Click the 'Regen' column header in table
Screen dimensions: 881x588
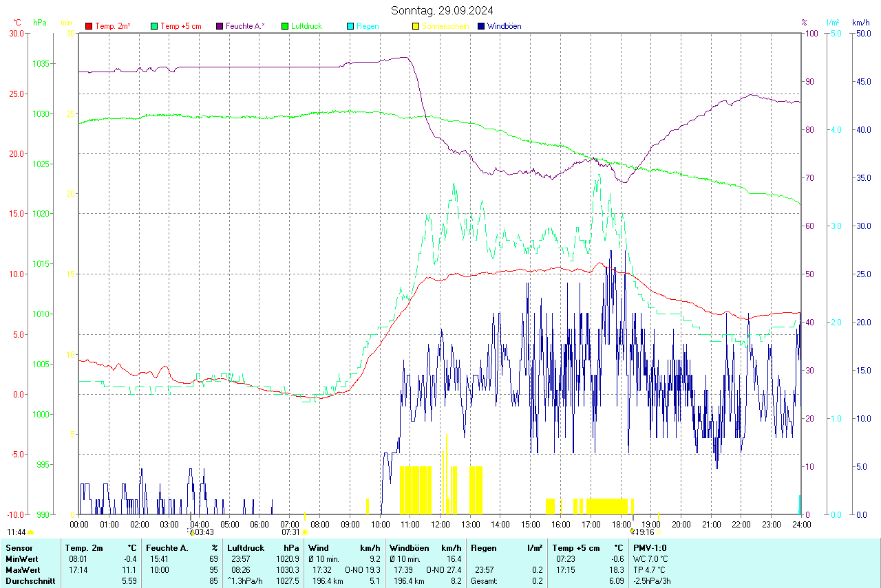(x=485, y=548)
